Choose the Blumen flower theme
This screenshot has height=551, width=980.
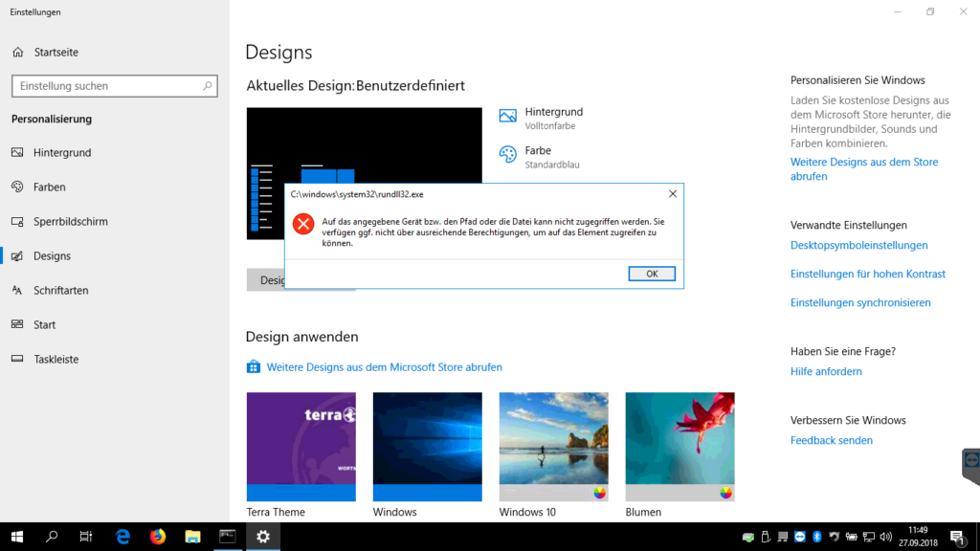[679, 446]
